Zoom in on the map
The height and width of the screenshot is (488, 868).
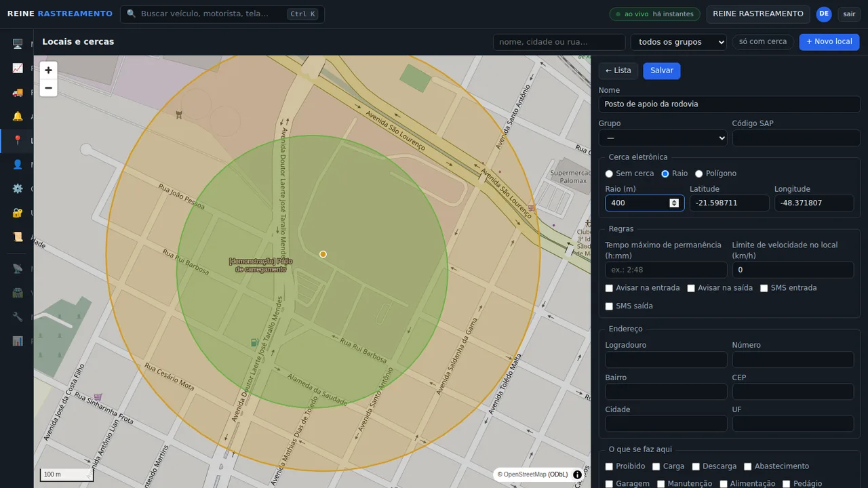coord(48,70)
